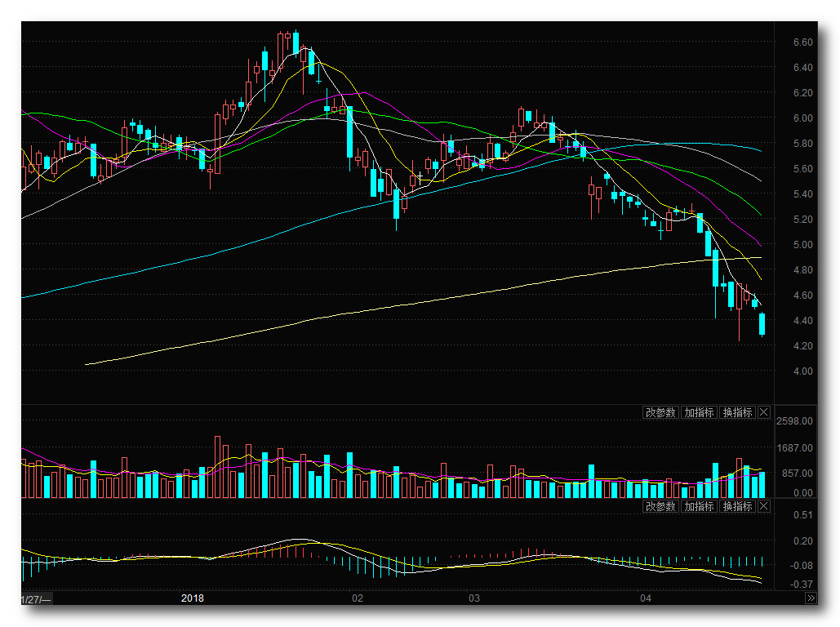Viewport: 840px width, 627px height.
Task: Close the MACD indicator panel
Action: 764,506
